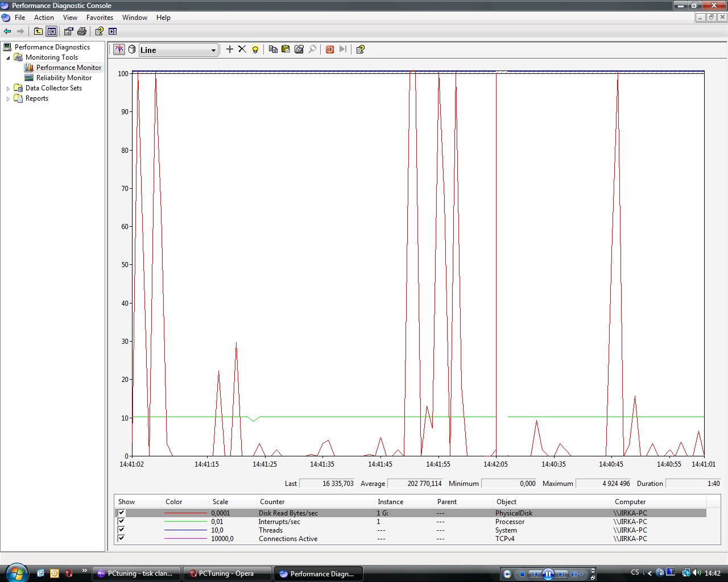Uncheck Show for Interrupts/sec counter
Image resolution: width=728 pixels, height=582 pixels.
(121, 521)
